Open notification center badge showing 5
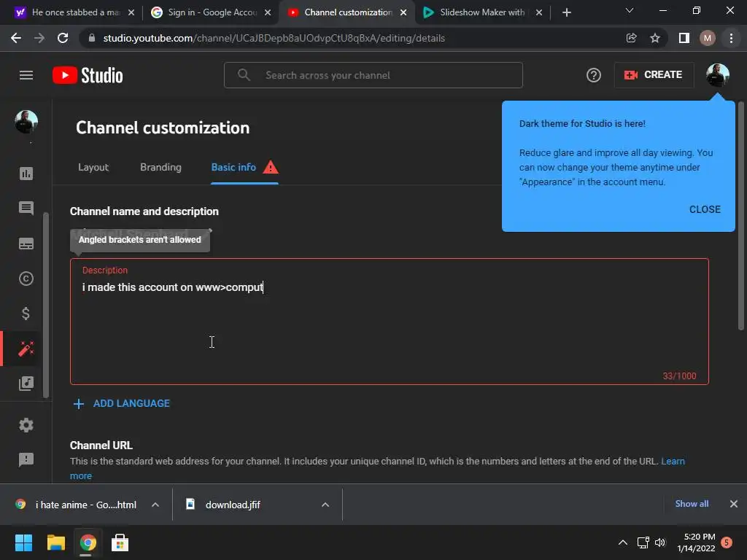Image resolution: width=747 pixels, height=560 pixels. pyautogui.click(x=727, y=542)
